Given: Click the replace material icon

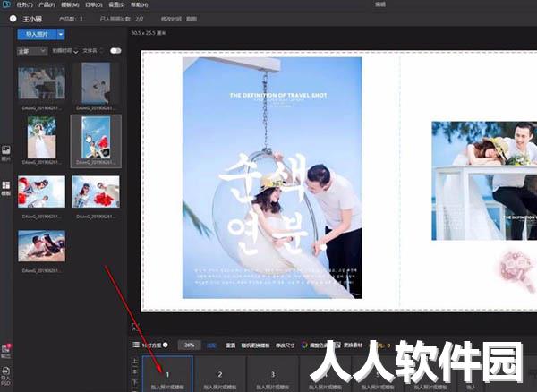Looking at the screenshot, I should pyautogui.click(x=337, y=345).
